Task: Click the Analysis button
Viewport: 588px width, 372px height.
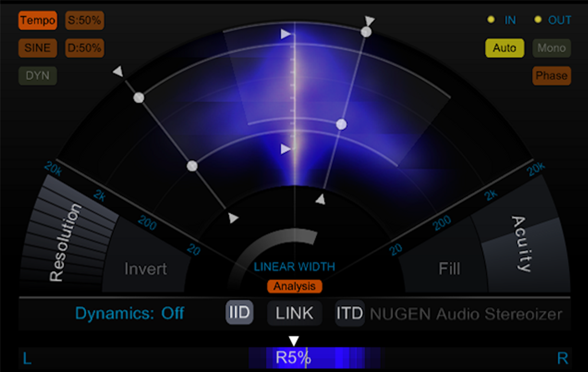Action: pyautogui.click(x=294, y=286)
